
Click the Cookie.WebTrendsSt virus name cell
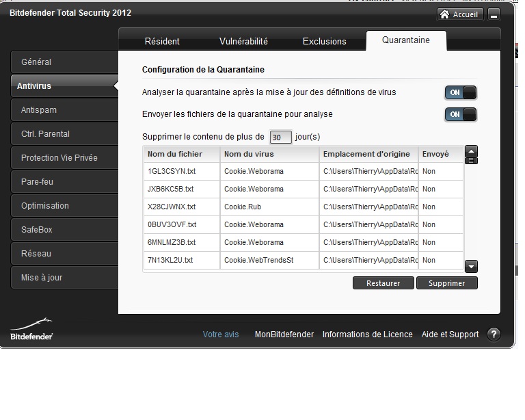269,260
